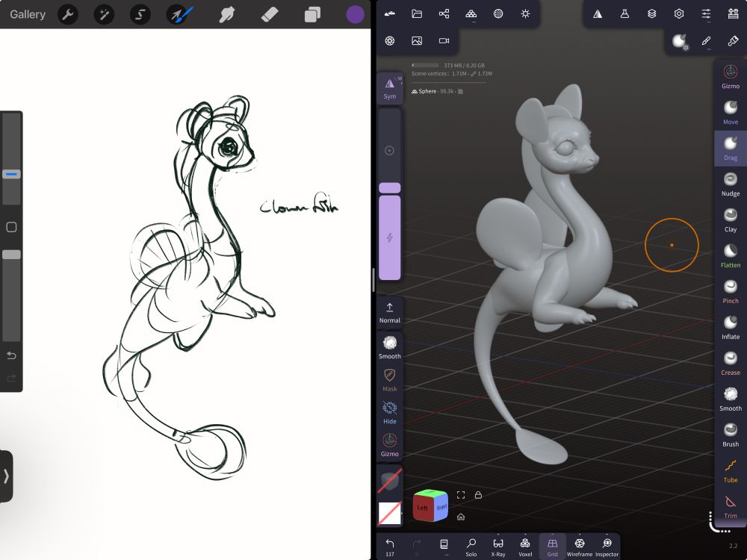Select the Inflate sculpt tool

pyautogui.click(x=731, y=327)
